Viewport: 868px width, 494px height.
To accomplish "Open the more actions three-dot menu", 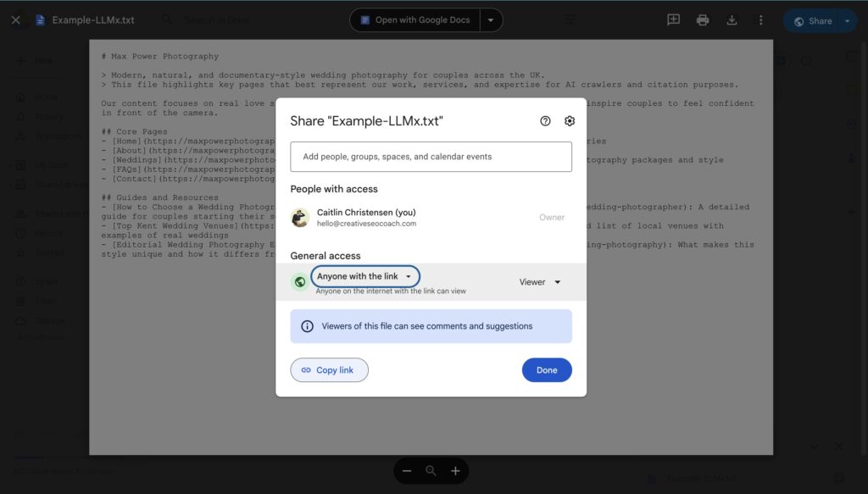I will tap(759, 19).
